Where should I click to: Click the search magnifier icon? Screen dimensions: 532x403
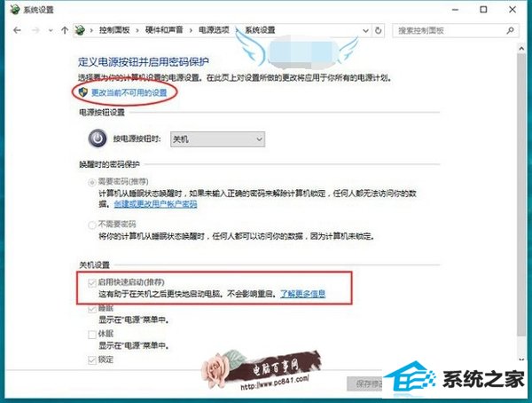coord(510,30)
